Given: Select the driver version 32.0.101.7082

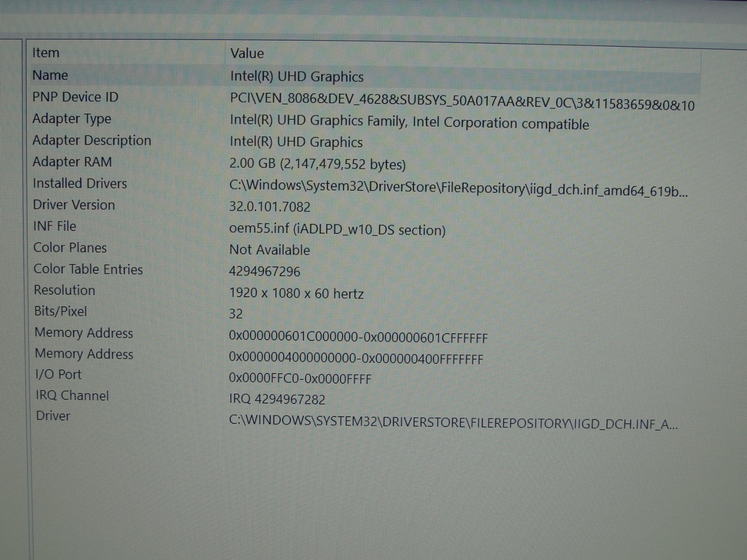Looking at the screenshot, I should pyautogui.click(x=270, y=206).
